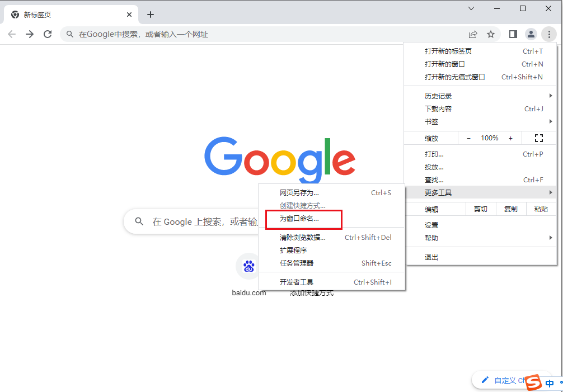
Task: Open a new tab with plus button
Action: (151, 15)
